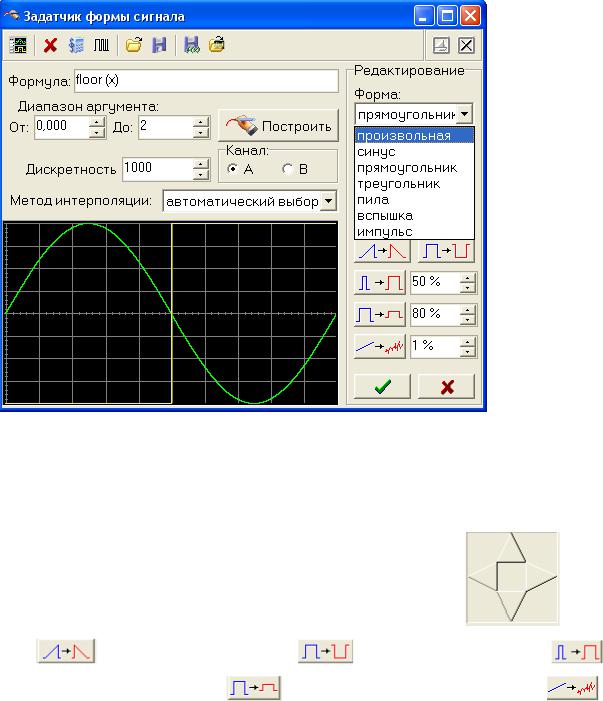This screenshot has width=603, height=701.
Task: Select channel A radio button
Action: click(232, 169)
